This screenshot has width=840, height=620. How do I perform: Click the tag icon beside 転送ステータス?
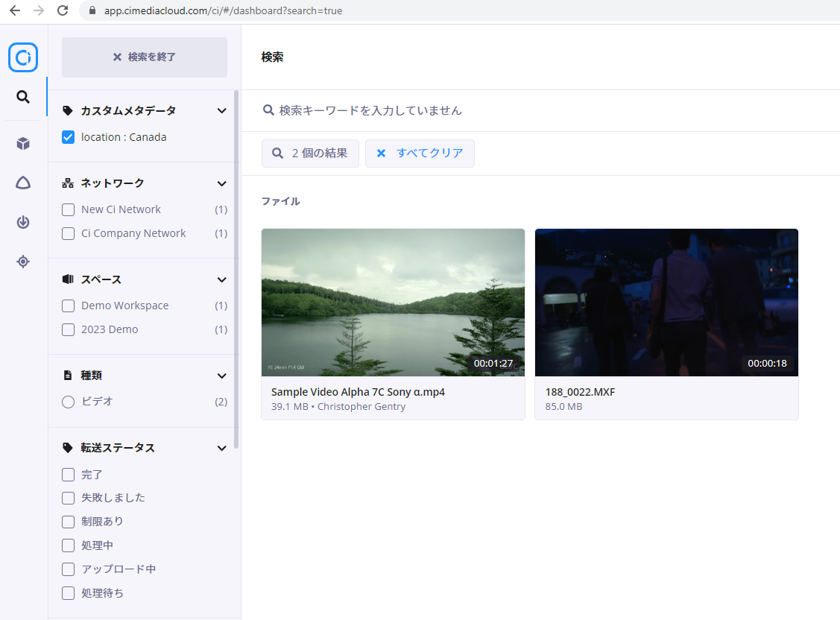(x=68, y=448)
